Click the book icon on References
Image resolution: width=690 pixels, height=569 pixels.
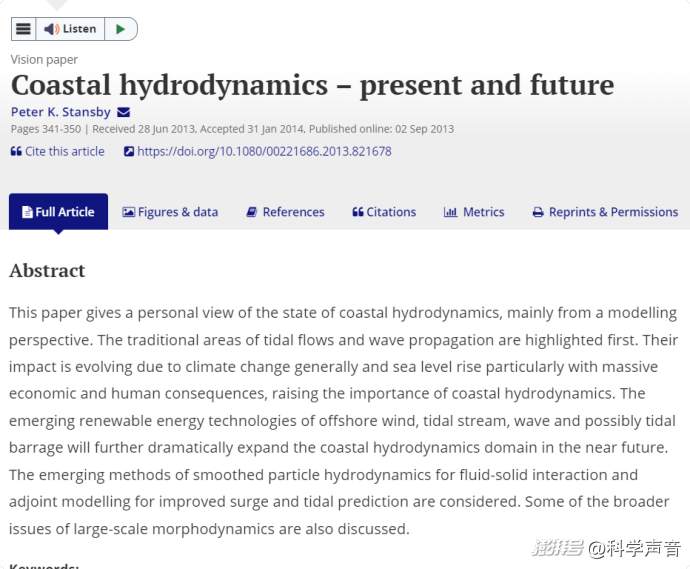coord(252,212)
